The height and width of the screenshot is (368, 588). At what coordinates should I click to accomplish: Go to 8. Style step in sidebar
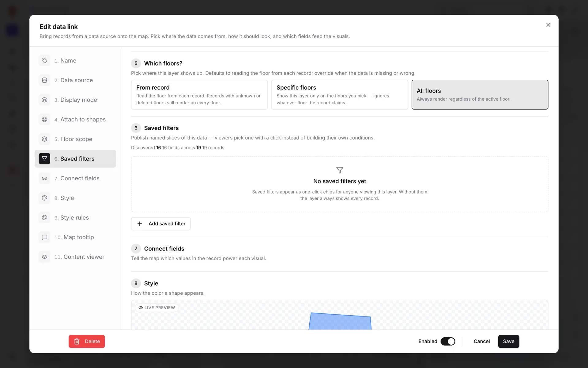[75, 198]
